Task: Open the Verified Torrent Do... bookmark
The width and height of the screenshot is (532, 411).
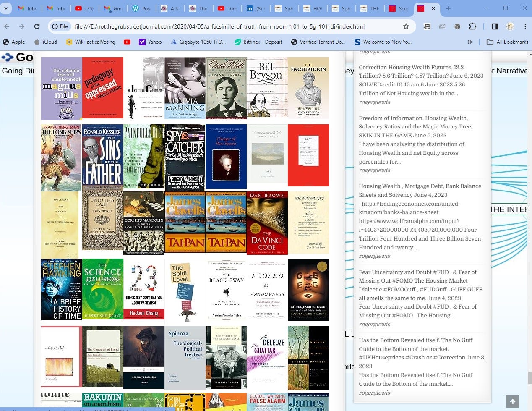Action: coord(318,42)
